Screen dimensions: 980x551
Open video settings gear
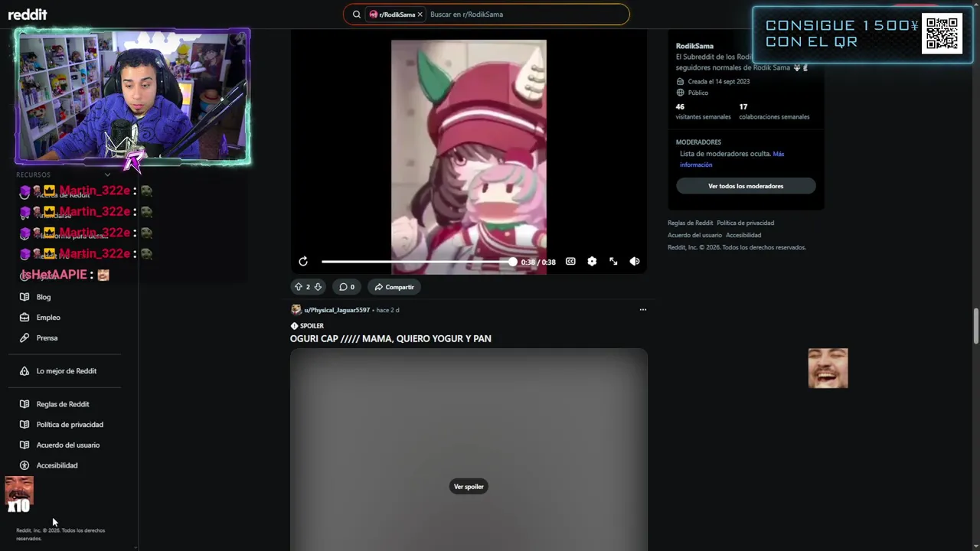(592, 262)
